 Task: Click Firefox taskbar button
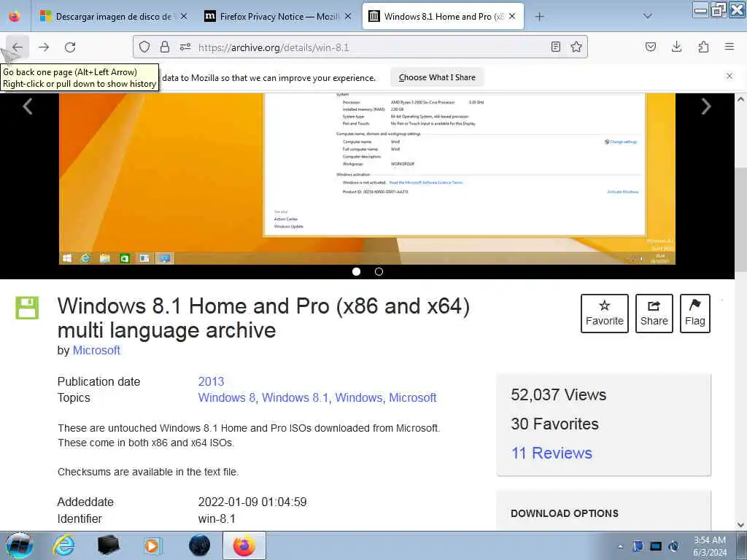(244, 545)
